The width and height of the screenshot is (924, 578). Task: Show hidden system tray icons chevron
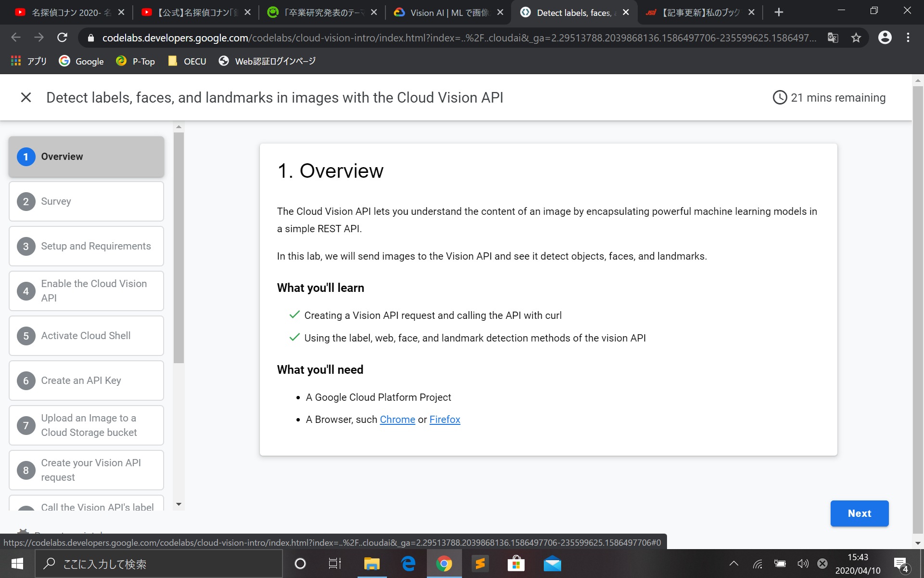tap(733, 564)
